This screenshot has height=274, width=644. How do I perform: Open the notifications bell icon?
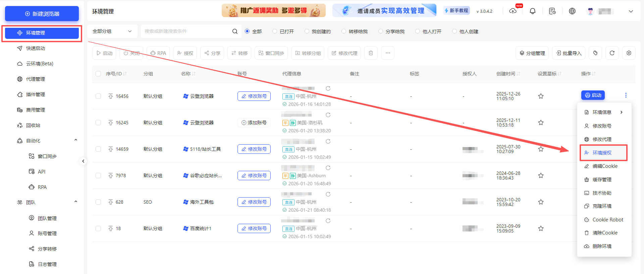click(x=533, y=11)
